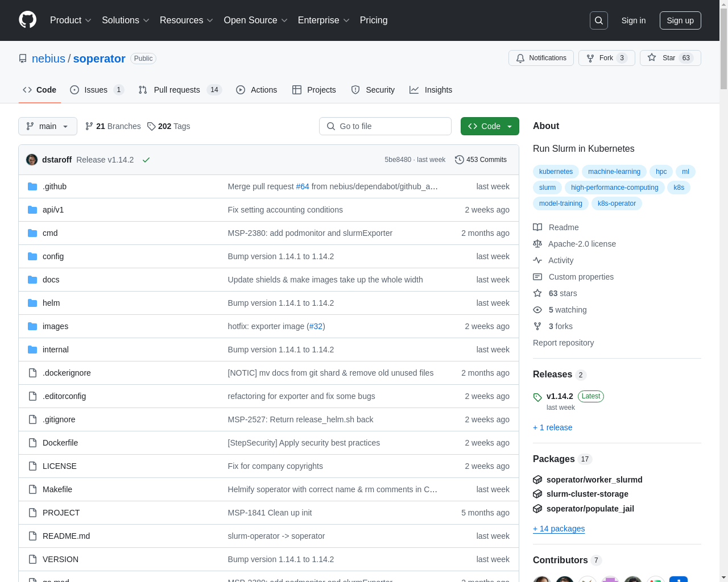Viewport: 728px width, 582px height.
Task: Open the + 14 packages link
Action: click(x=559, y=529)
